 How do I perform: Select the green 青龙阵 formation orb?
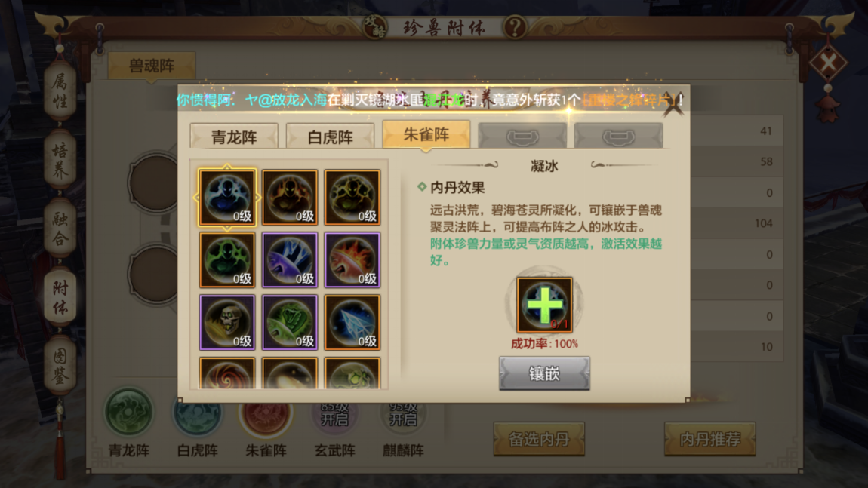coord(128,413)
